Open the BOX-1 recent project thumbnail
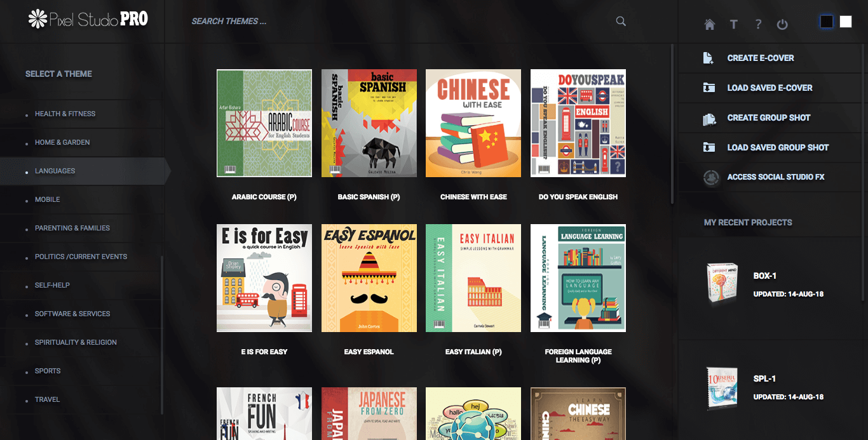Image resolution: width=868 pixels, height=440 pixels. [722, 283]
